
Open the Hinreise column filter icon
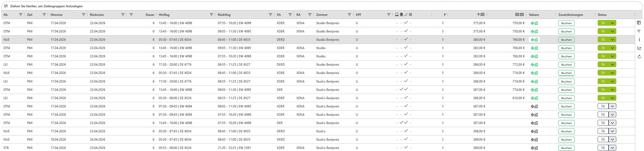click(x=84, y=15)
